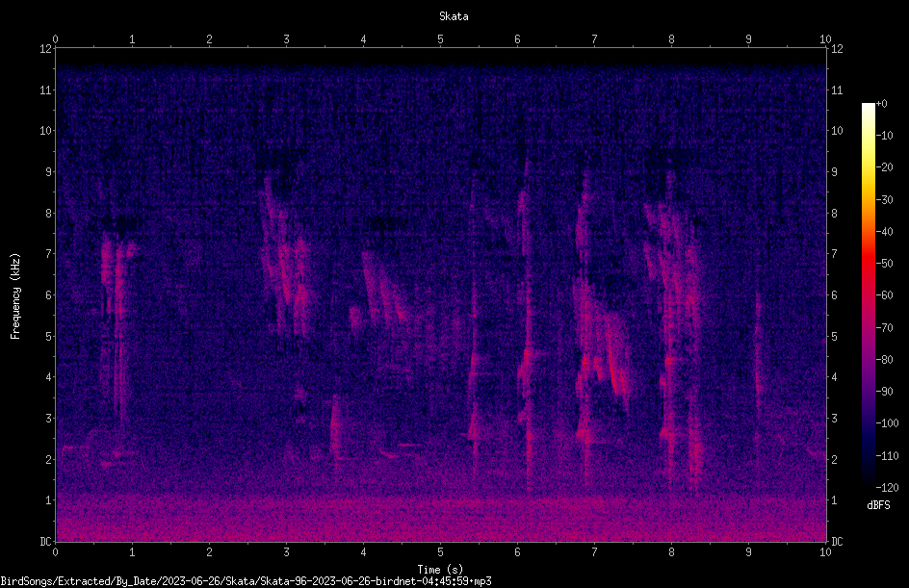909x588 pixels.
Task: Click the "5" tick on the left frequency axis
Action: pyautogui.click(x=48, y=336)
